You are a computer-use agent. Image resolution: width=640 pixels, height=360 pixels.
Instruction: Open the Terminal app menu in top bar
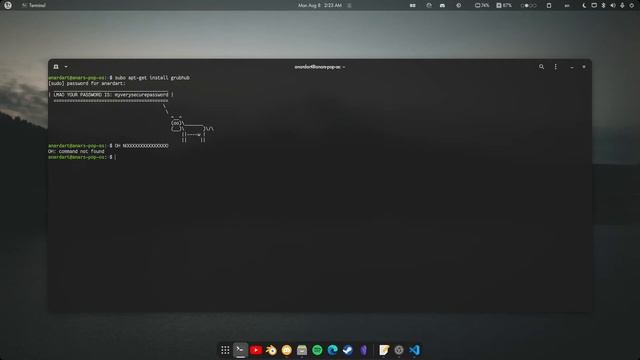tap(34, 5)
